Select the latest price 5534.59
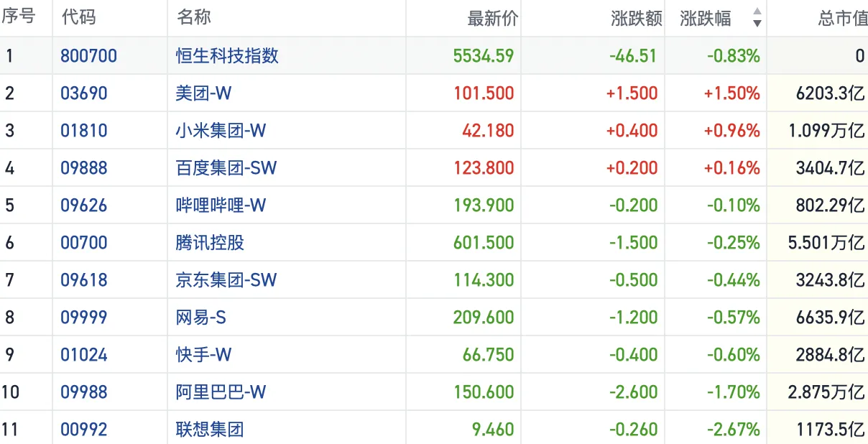 (x=484, y=55)
